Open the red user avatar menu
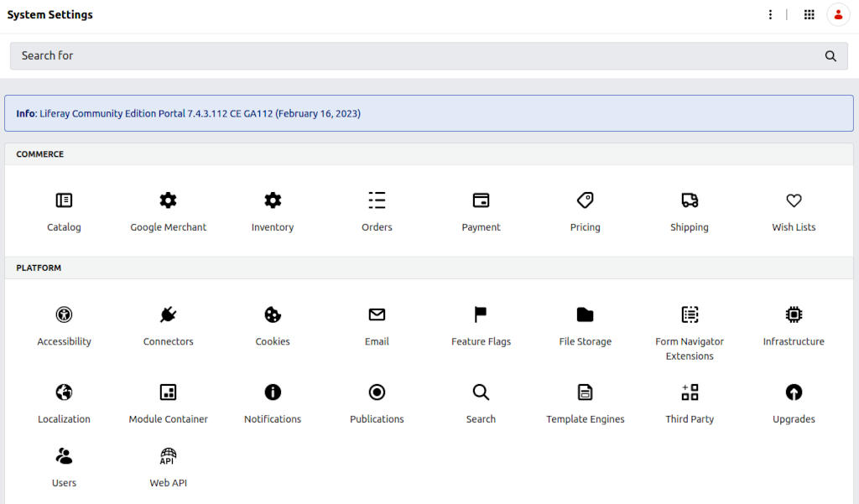 (838, 15)
